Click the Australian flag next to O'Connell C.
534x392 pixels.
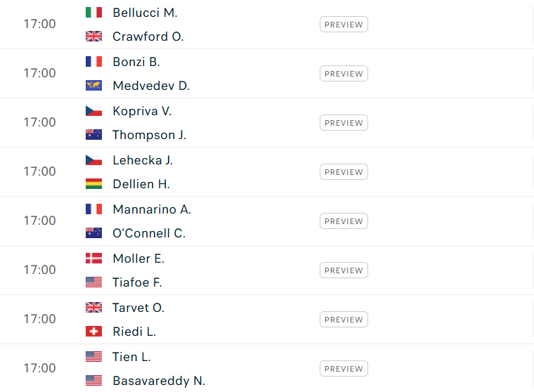coord(93,233)
